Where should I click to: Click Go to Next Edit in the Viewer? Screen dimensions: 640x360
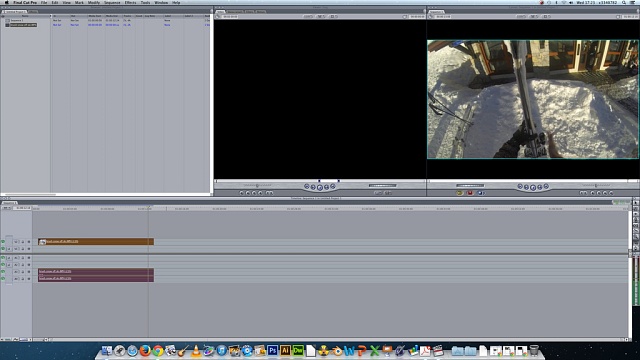pyautogui.click(x=333, y=187)
